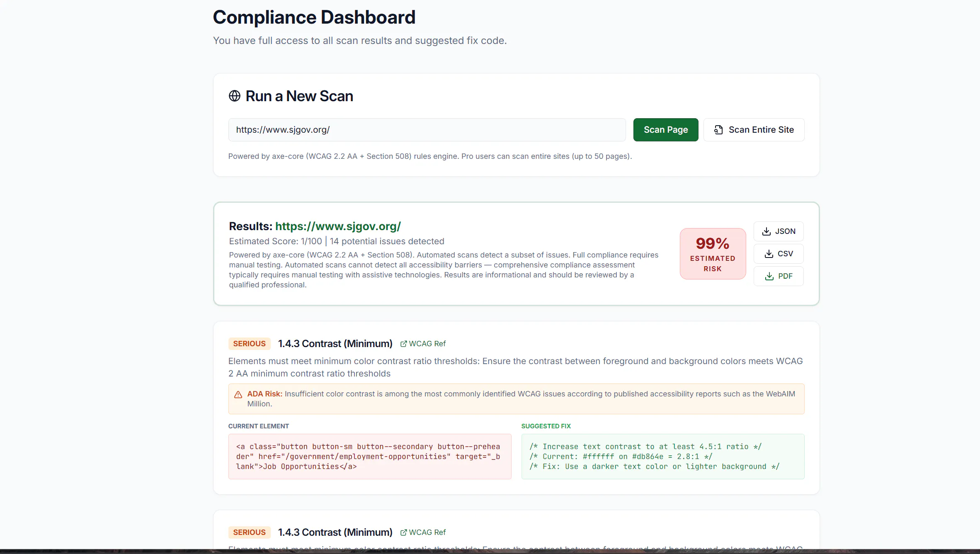This screenshot has height=554, width=980.
Task: Open the results link https://www.sjgov.org/
Action: pos(338,226)
